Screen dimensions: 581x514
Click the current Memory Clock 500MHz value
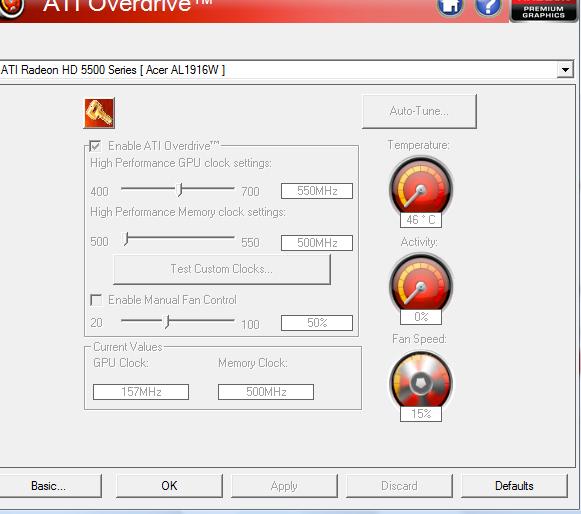[266, 392]
